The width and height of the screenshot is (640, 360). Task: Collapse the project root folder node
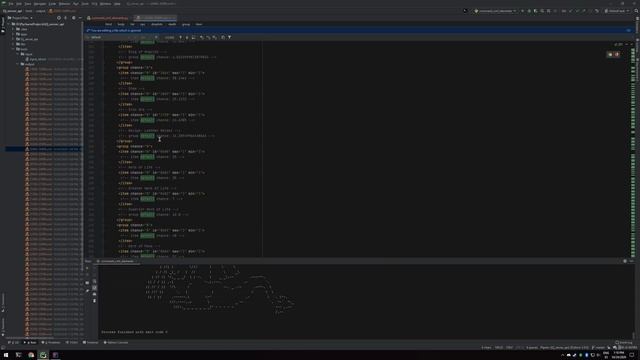[x=9, y=24]
